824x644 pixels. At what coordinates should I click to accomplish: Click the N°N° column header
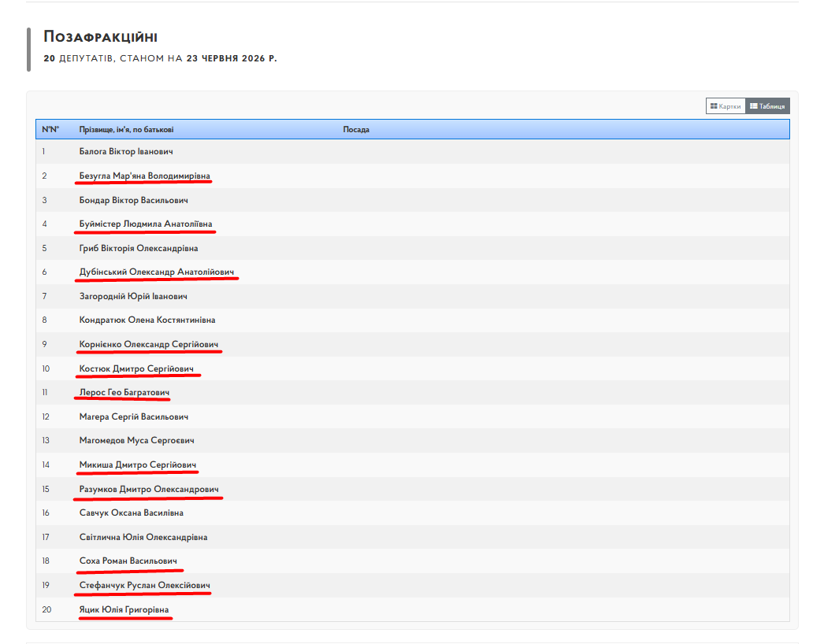click(50, 129)
